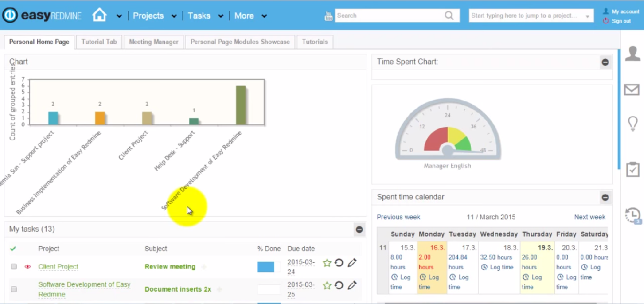Screen dimensions: 644x304
Task: Click refresh arrow icon for Review meeting
Action: coord(339,263)
